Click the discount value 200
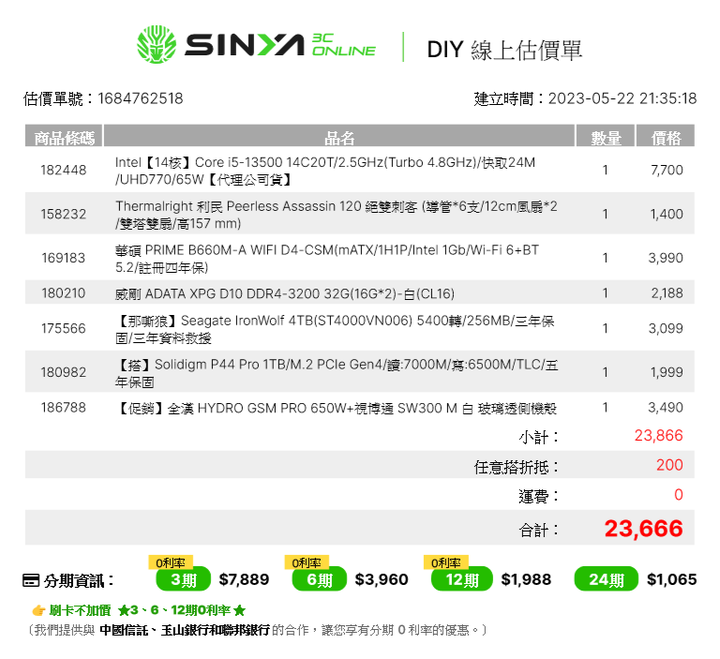720x659 pixels. [669, 465]
